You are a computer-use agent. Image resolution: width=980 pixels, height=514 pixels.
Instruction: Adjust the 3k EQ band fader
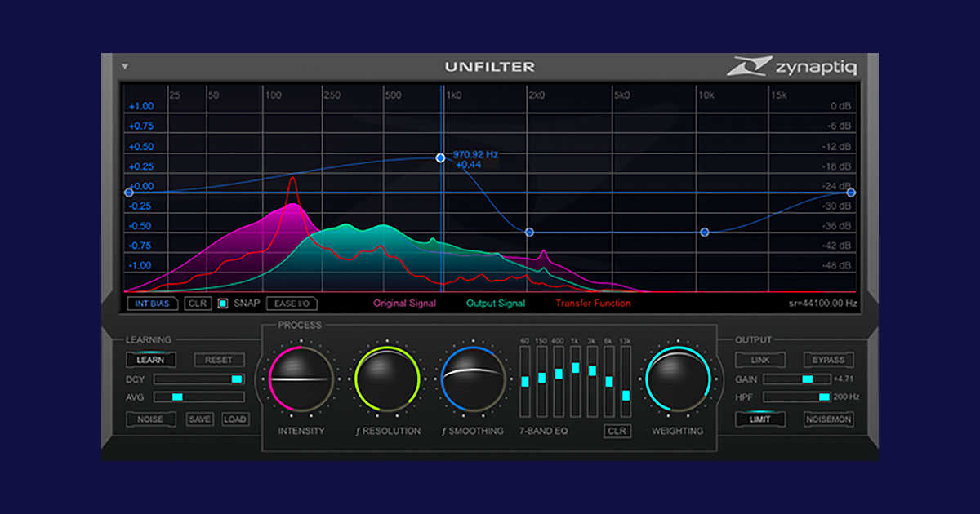(x=592, y=382)
